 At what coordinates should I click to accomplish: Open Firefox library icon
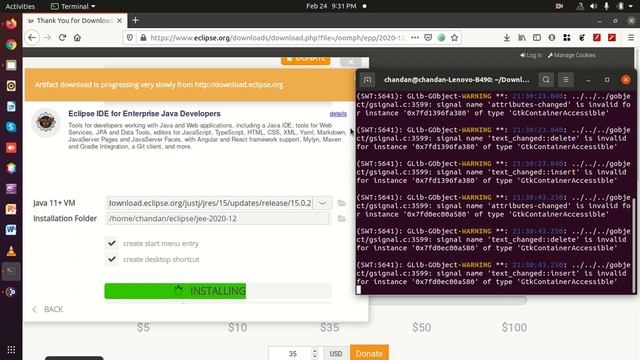(x=522, y=38)
